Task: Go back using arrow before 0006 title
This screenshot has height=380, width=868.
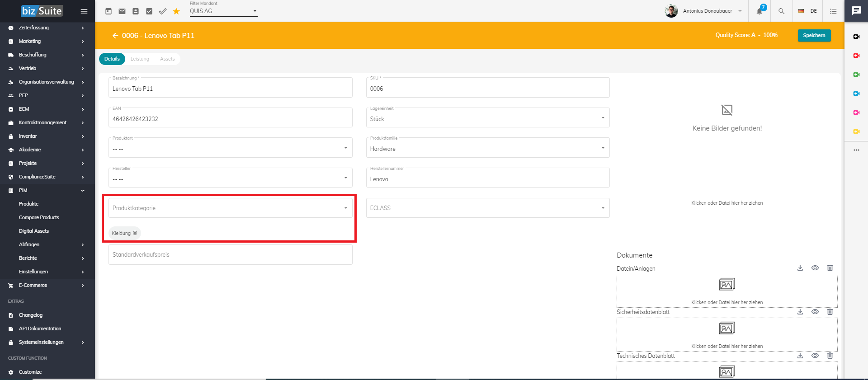Action: [115, 36]
